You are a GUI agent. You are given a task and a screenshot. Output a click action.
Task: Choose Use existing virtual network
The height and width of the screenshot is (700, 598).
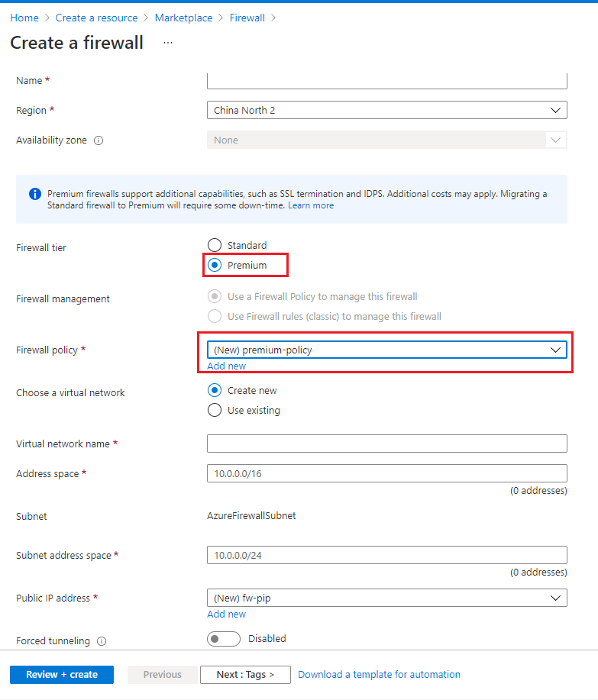tap(215, 411)
